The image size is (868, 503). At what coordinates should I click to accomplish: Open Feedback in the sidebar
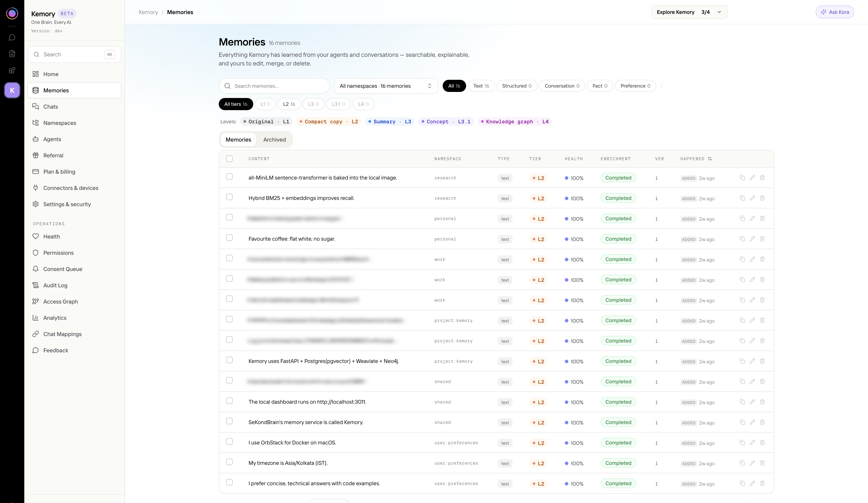(x=74, y=351)
